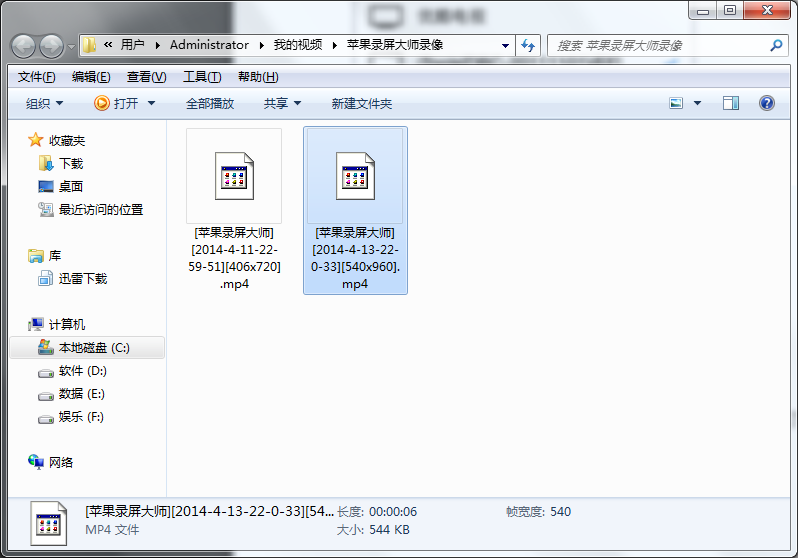798x558 pixels.
Task: Expand arrow after Administrator in address bar
Action: [262, 45]
